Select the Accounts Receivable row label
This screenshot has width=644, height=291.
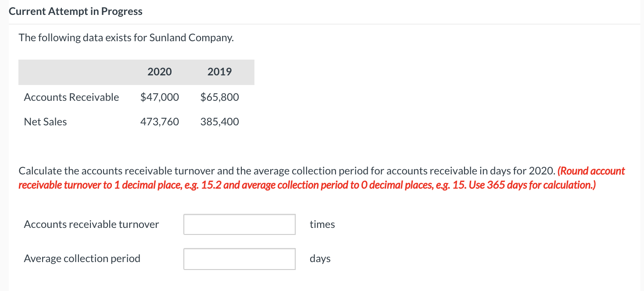(x=71, y=97)
